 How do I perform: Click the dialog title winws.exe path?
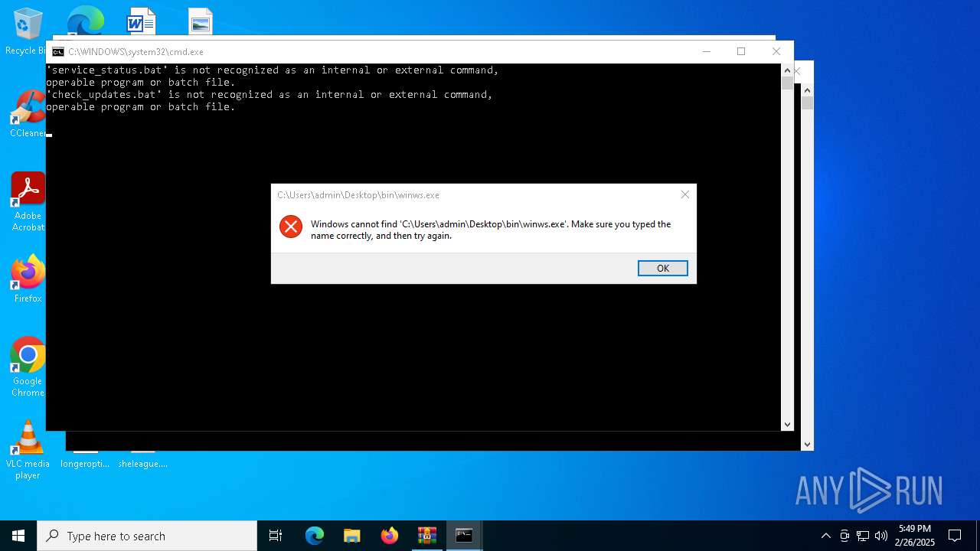pos(358,195)
